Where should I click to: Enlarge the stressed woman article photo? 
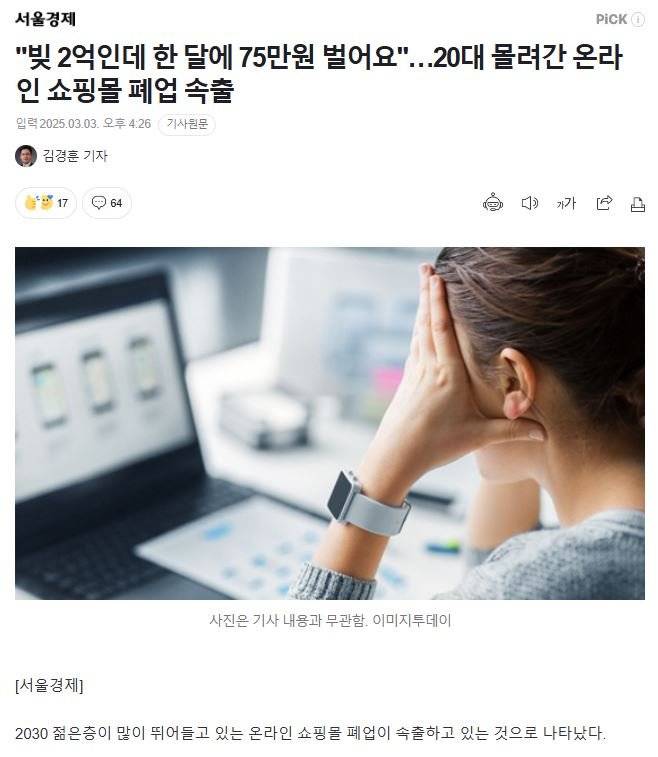[330, 423]
